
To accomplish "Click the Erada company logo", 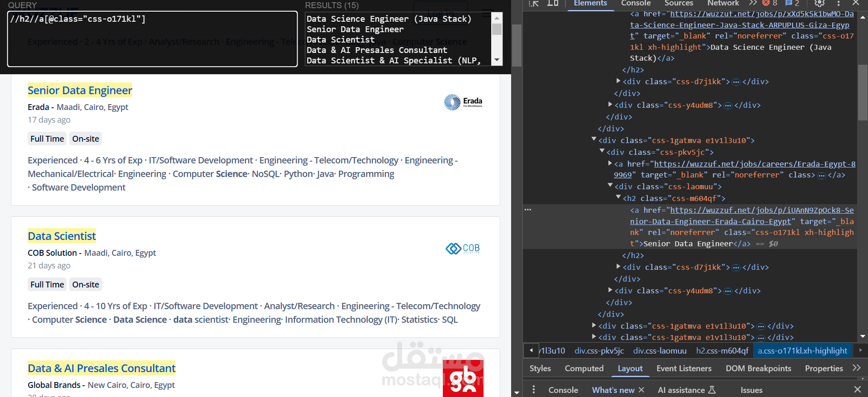I will pos(463,102).
